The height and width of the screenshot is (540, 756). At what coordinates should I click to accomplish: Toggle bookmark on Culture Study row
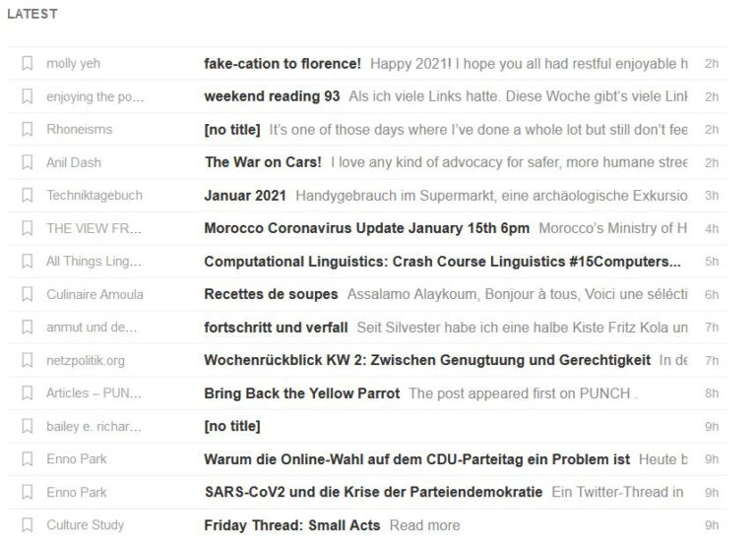coord(28,524)
